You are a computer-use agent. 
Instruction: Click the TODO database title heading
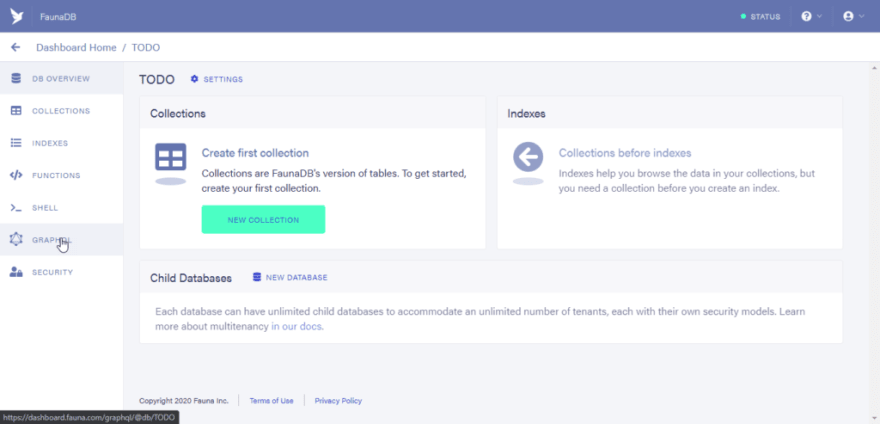coord(157,79)
